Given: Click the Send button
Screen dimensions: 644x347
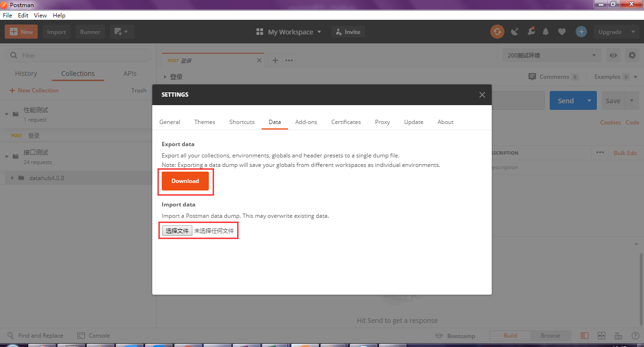Looking at the screenshot, I should point(566,100).
